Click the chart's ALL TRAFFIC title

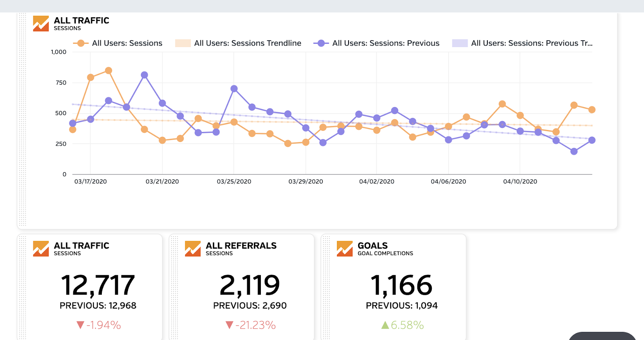pos(82,21)
